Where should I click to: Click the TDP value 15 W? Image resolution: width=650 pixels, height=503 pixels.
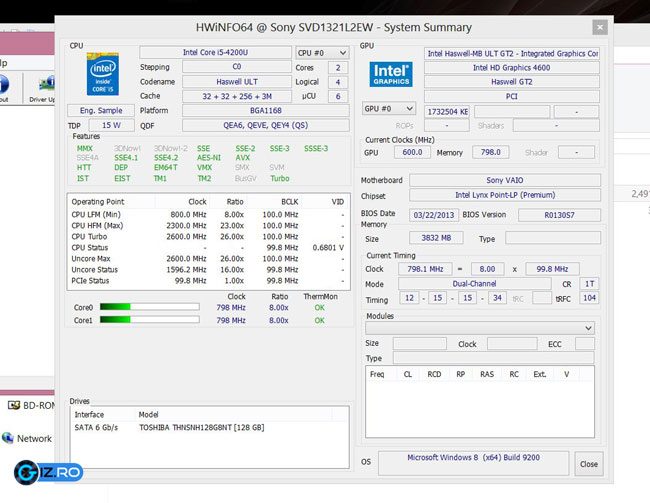coord(111,125)
